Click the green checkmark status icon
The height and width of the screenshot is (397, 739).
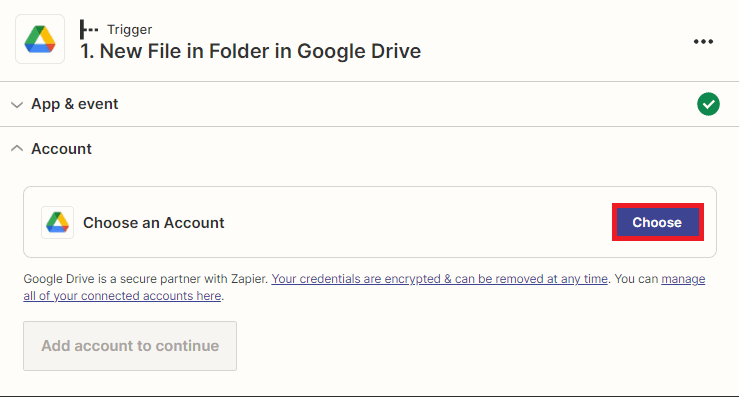click(x=708, y=104)
